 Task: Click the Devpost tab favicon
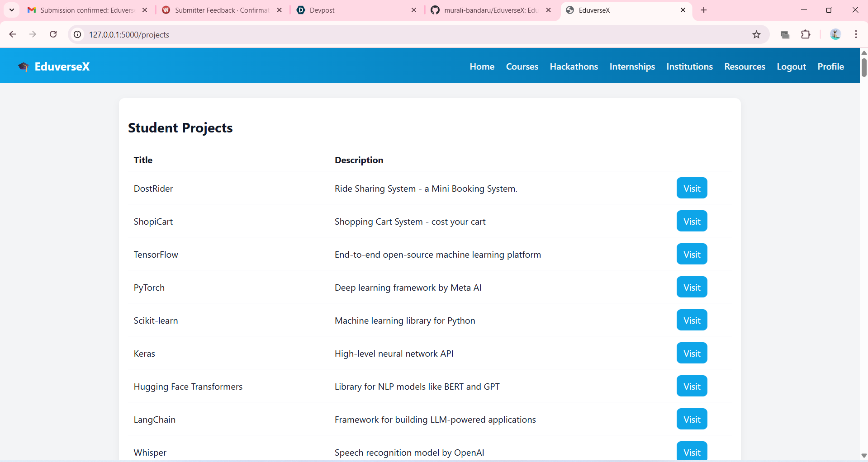coord(301,10)
